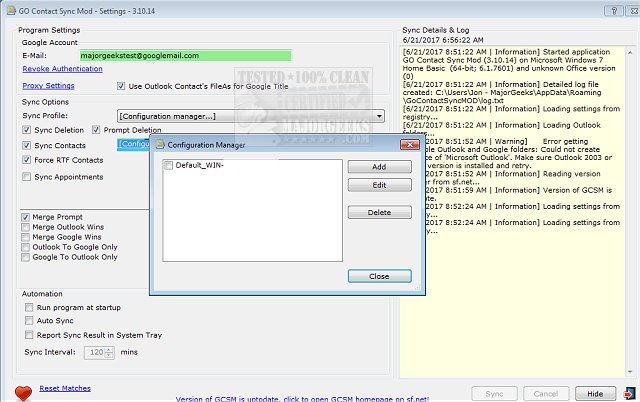Click the Default_WIN- profile name
This screenshot has height=402, width=640.
click(200, 165)
